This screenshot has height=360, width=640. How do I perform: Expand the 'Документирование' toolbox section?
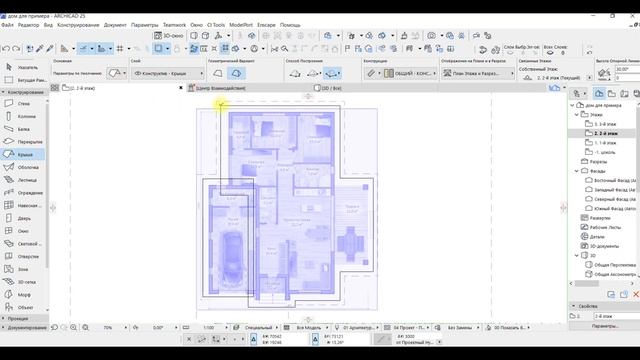point(24,328)
